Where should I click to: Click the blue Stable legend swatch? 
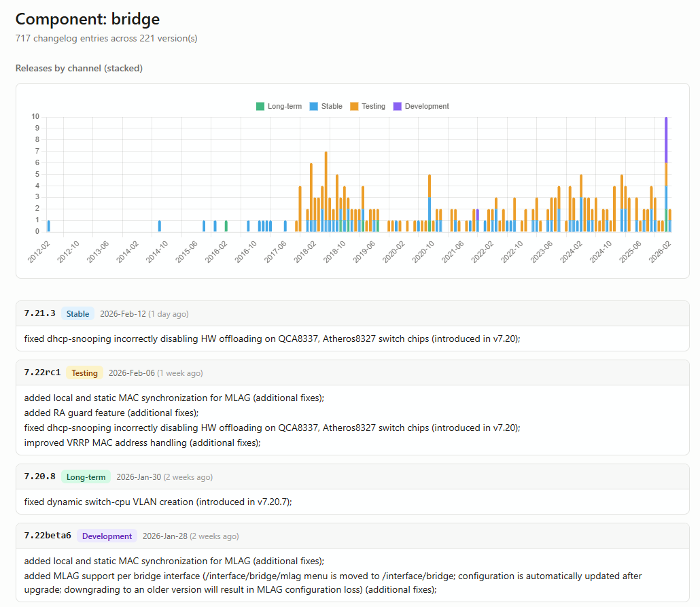(x=314, y=106)
